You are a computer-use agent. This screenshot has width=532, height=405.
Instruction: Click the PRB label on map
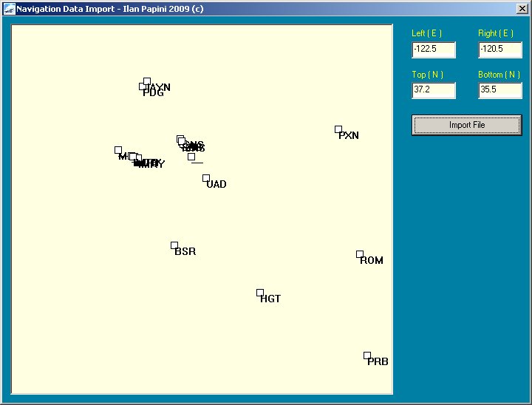[x=378, y=361]
